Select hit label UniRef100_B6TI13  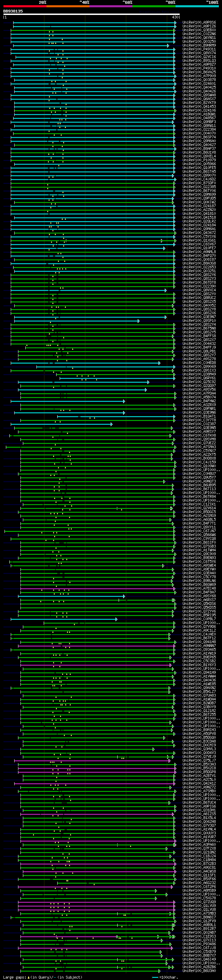199,489
